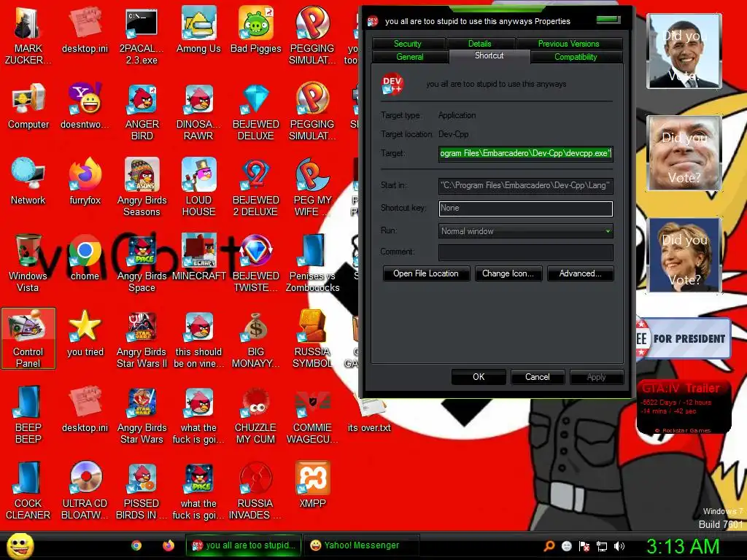Click the network connection tray icon

coord(602,546)
